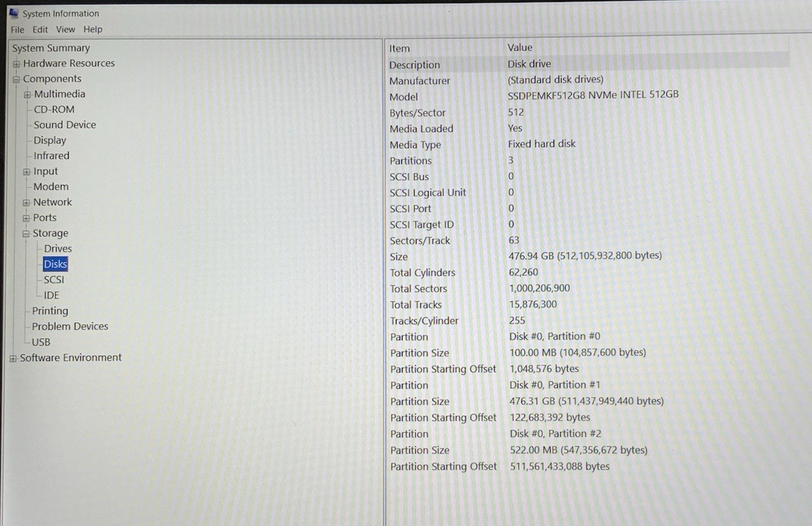Select the Ports tree item
This screenshot has width=812, height=526.
[44, 218]
